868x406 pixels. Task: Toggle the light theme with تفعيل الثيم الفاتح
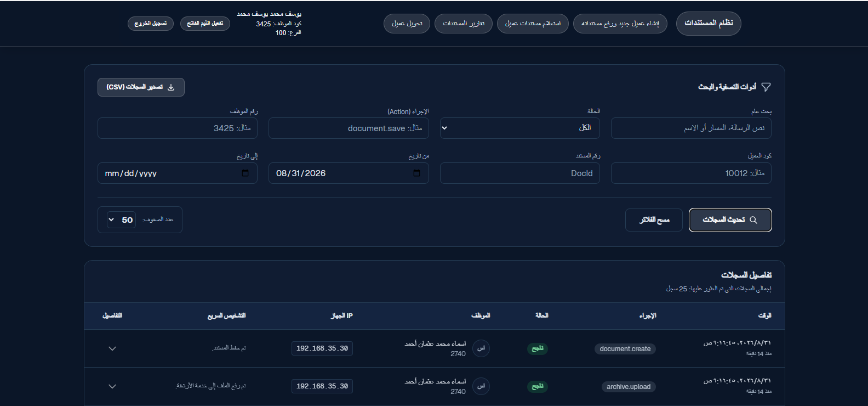(x=205, y=24)
